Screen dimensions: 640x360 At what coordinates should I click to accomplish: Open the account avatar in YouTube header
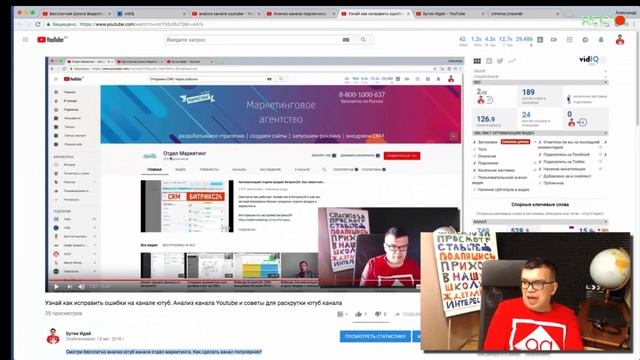[620, 40]
